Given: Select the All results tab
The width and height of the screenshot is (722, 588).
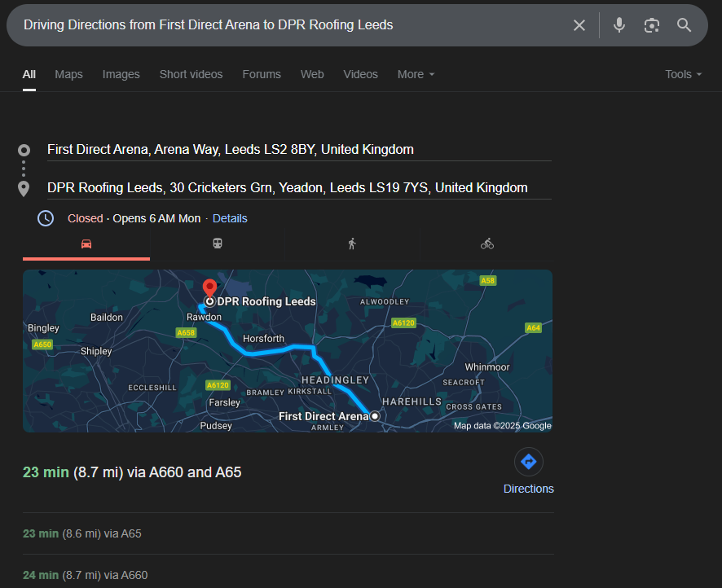Looking at the screenshot, I should click(29, 75).
